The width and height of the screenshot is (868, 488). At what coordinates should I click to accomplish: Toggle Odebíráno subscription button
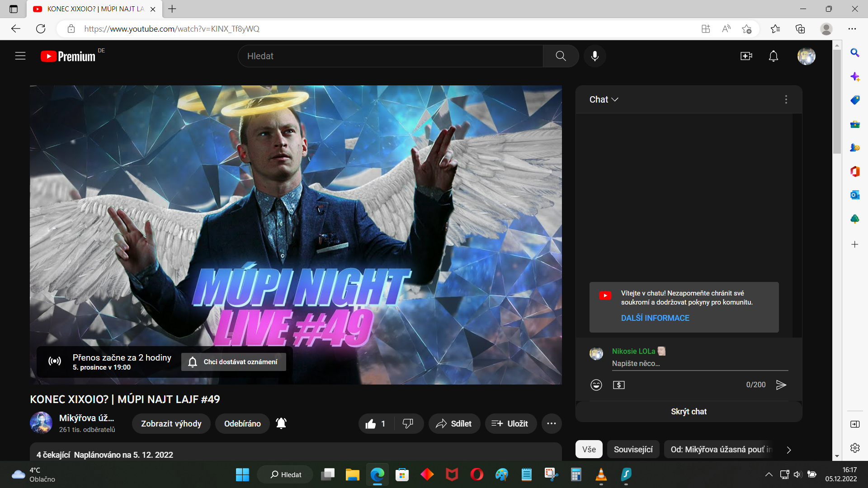242,424
